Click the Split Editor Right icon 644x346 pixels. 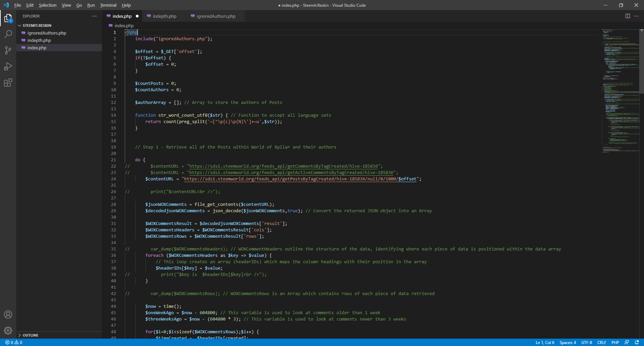coord(628,16)
